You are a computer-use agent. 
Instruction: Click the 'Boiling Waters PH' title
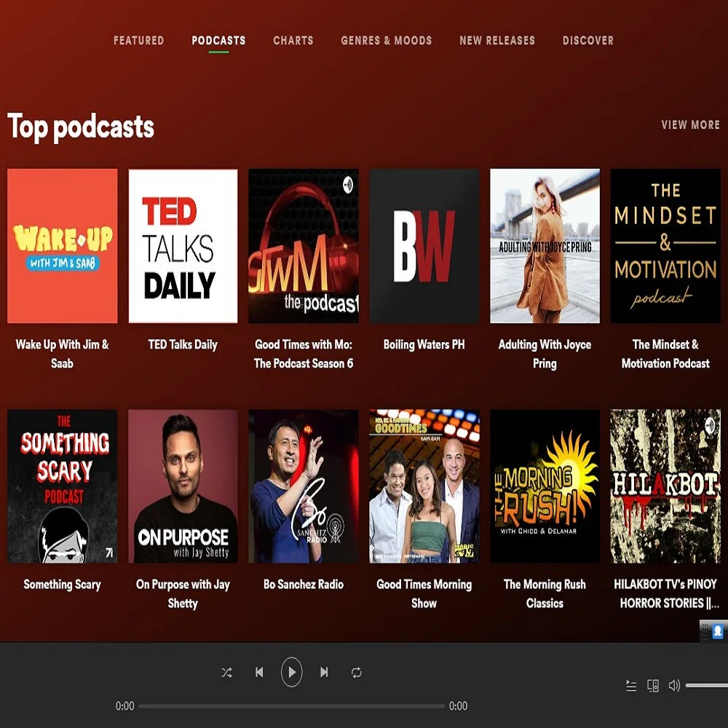(424, 344)
